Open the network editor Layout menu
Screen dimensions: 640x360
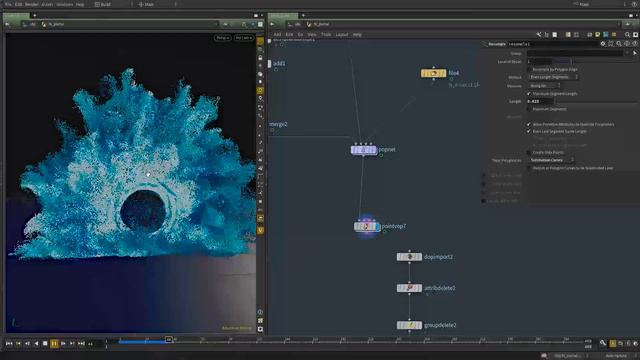(342, 35)
